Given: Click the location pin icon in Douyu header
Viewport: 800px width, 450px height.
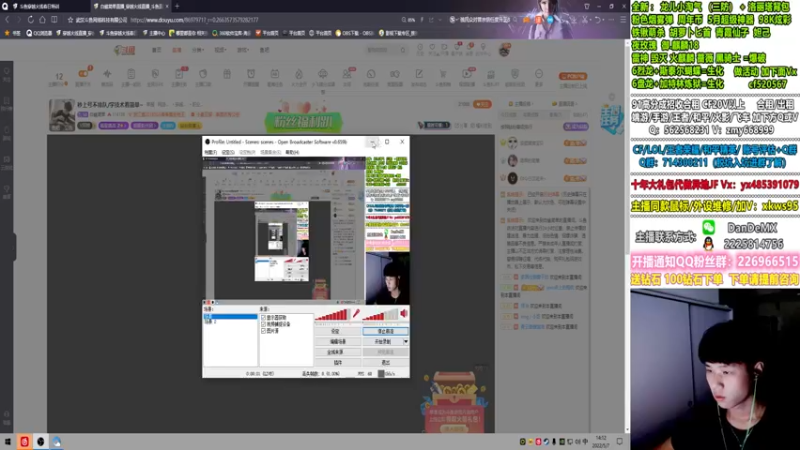Looking at the screenshot, I should 483,47.
